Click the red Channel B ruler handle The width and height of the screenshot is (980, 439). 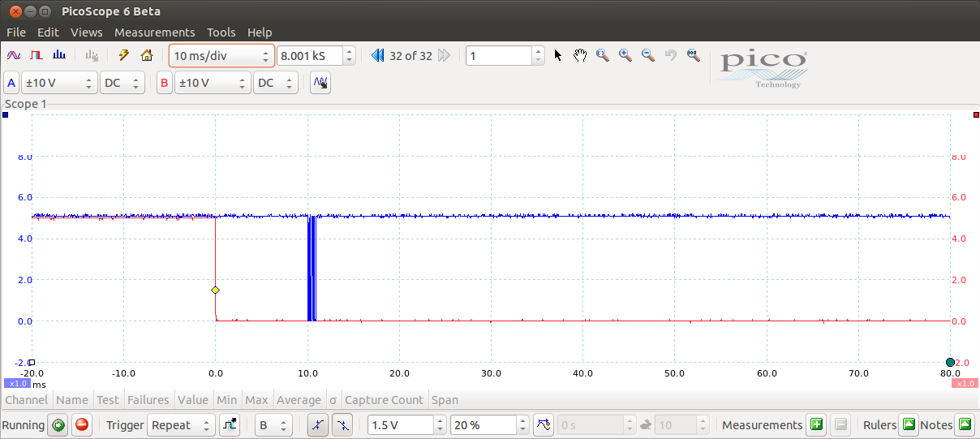pos(976,114)
